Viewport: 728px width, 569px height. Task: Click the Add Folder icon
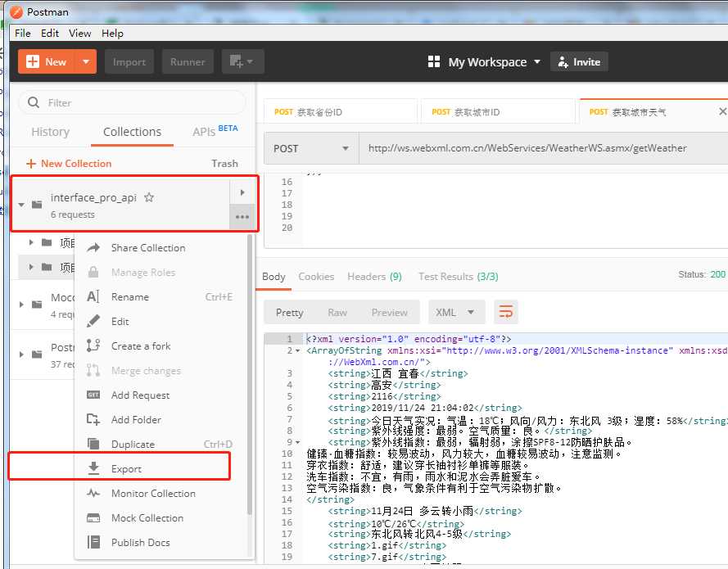[x=93, y=419]
